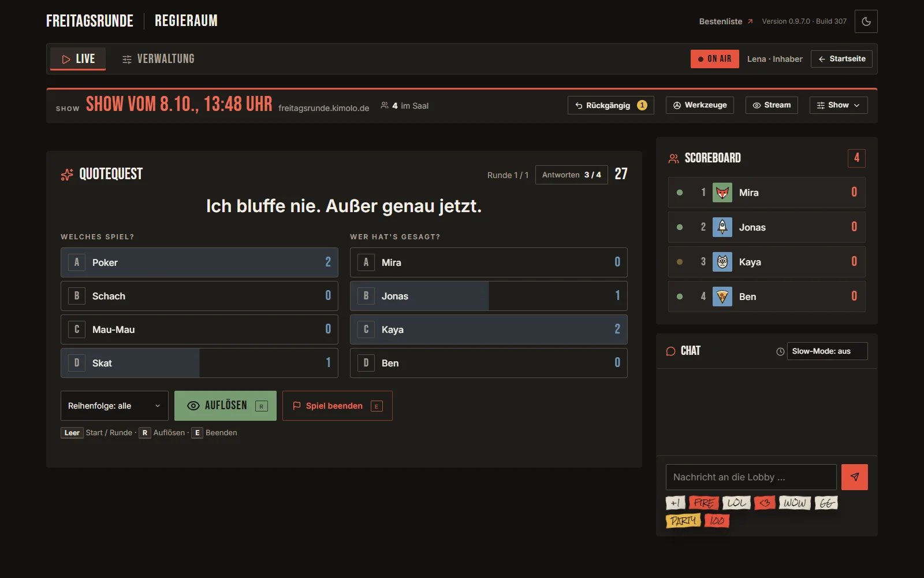Click Ben's pizza avatar in scoreboard

(722, 297)
